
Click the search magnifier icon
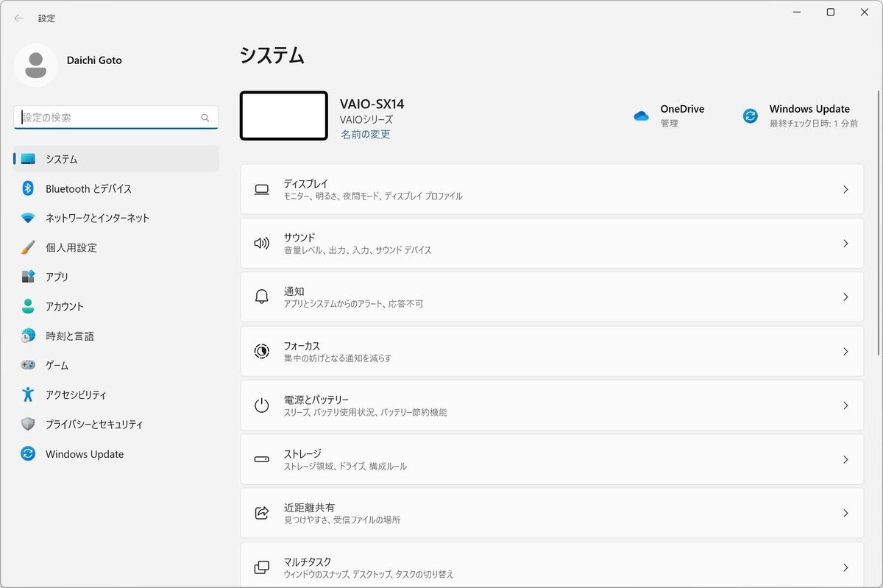click(x=205, y=118)
